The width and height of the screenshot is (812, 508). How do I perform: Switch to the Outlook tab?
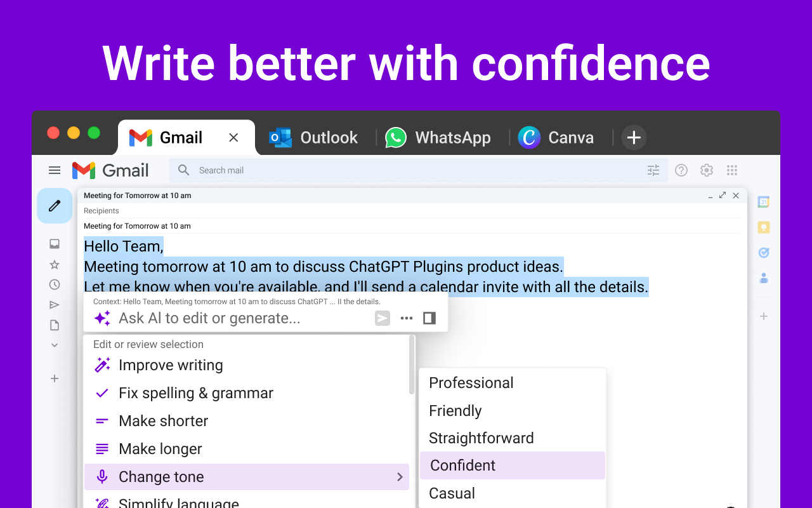(x=315, y=138)
